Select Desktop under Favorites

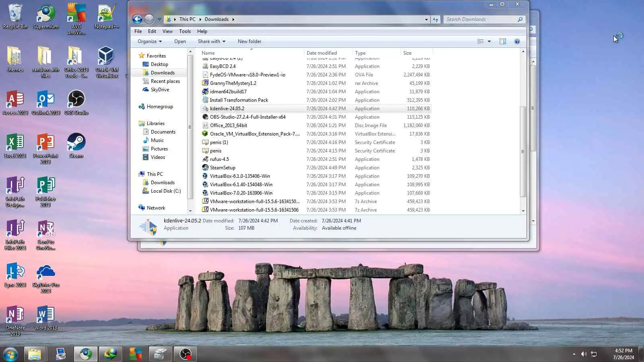coord(159,64)
